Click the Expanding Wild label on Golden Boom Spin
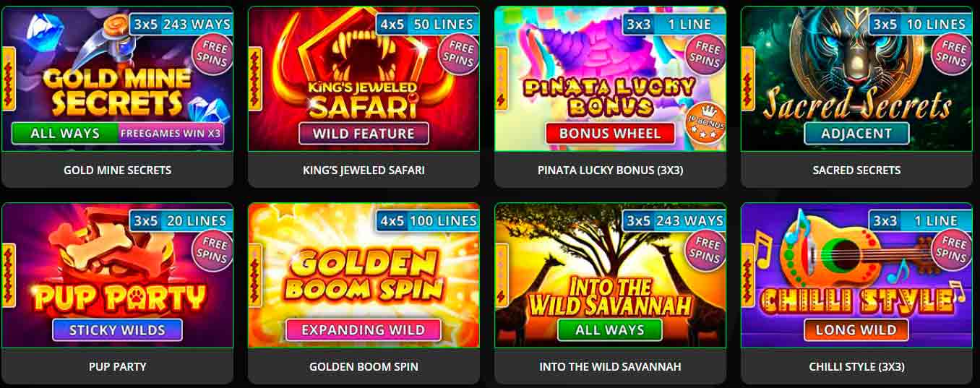The width and height of the screenshot is (980, 388). (364, 330)
